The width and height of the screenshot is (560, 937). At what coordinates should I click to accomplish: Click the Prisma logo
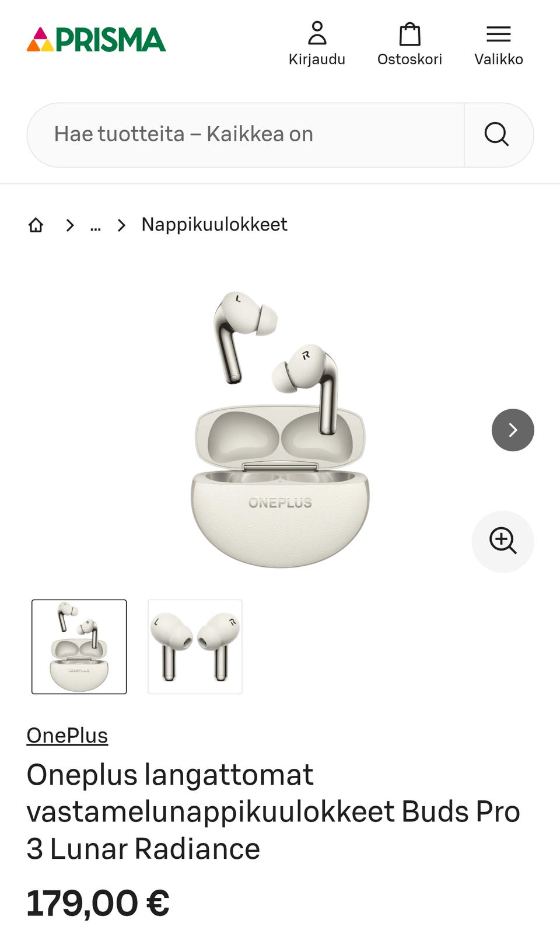tap(96, 40)
